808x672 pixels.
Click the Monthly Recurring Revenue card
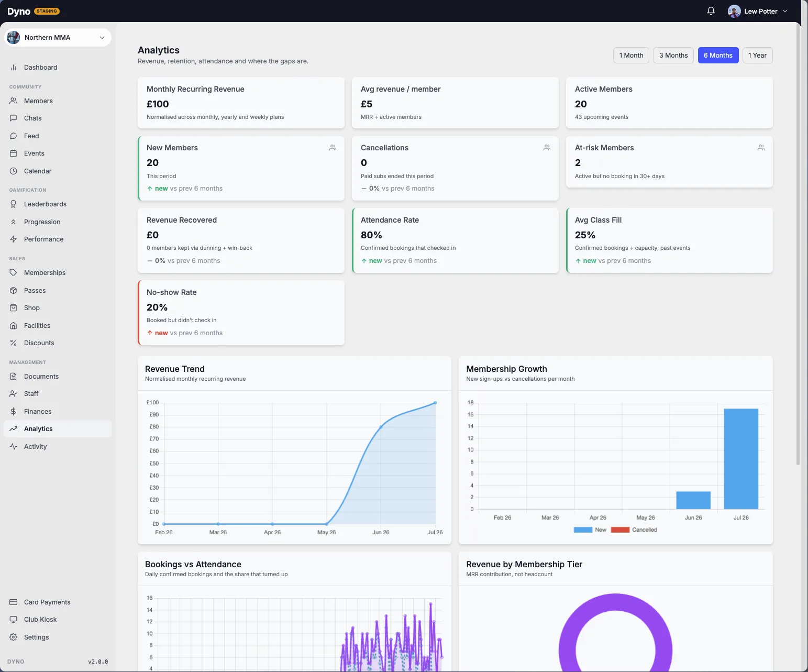pos(241,103)
